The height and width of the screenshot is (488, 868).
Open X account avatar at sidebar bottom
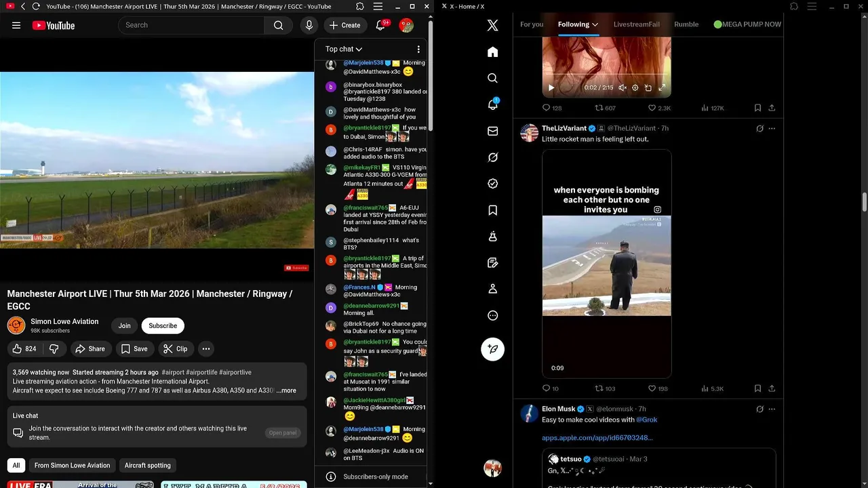tap(492, 468)
